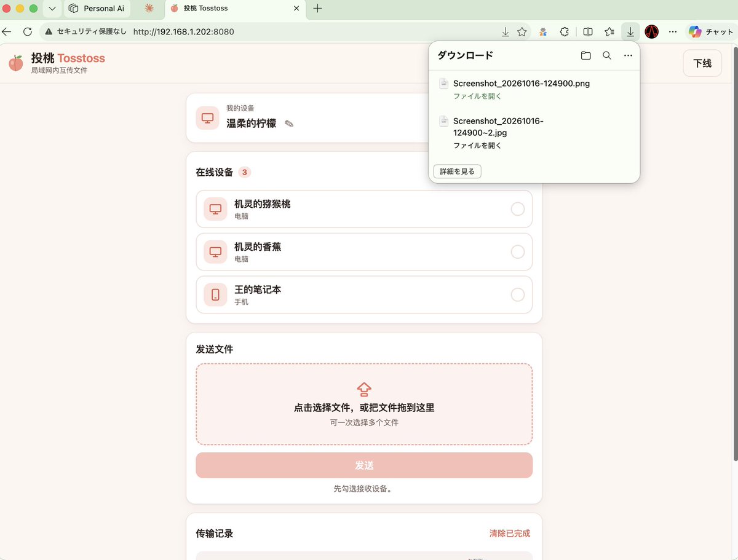Click Screenshot_20261016-124900.png file name

click(522, 84)
